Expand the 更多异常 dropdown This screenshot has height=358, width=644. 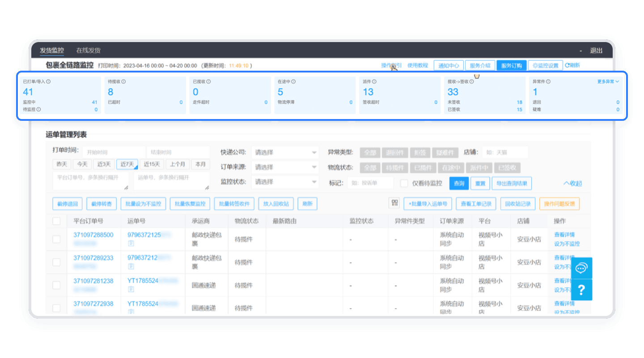(x=608, y=81)
